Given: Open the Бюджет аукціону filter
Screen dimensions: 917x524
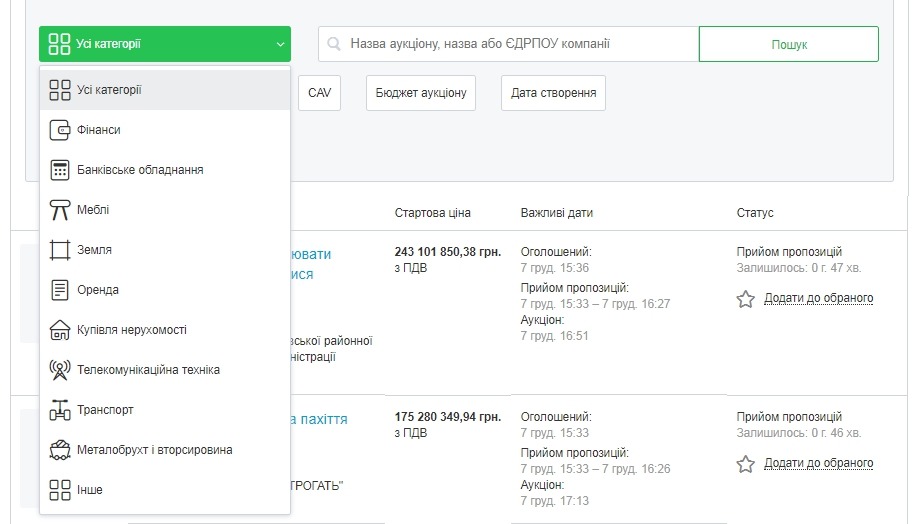Looking at the screenshot, I should [421, 93].
